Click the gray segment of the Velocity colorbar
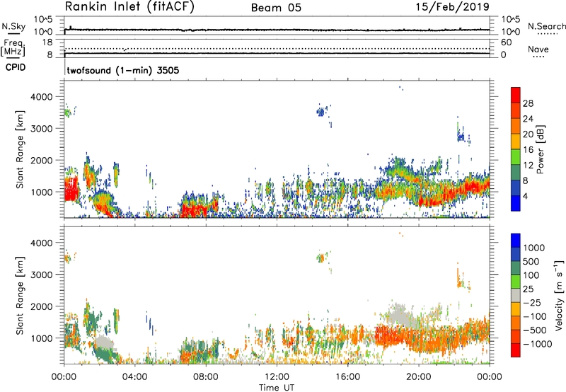 tap(516, 296)
